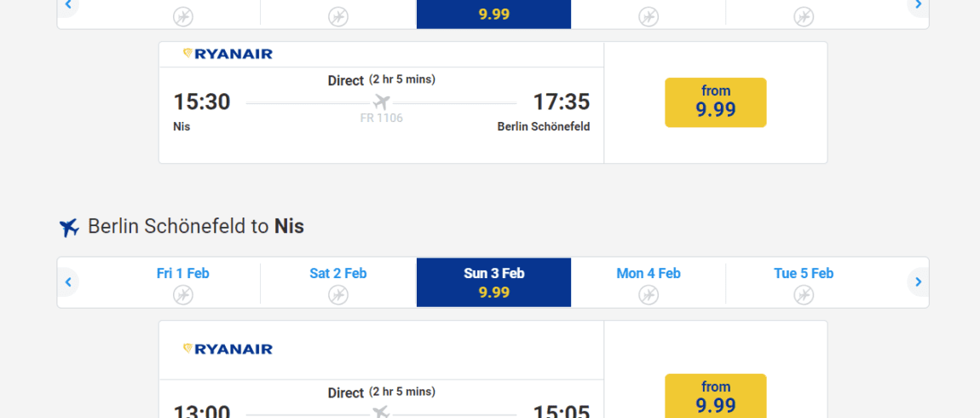Click the no-flight icon under Tue 5 Feb
The height and width of the screenshot is (418, 980).
pyautogui.click(x=804, y=294)
